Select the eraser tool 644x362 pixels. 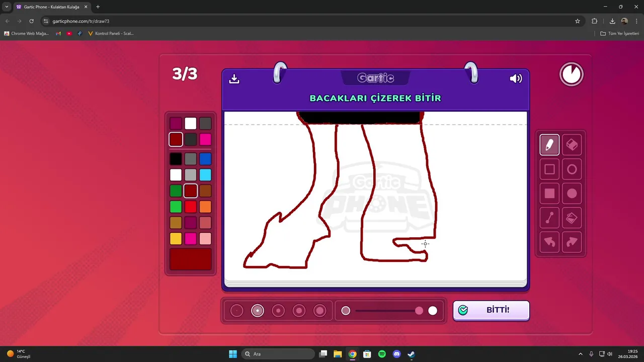pos(572,145)
